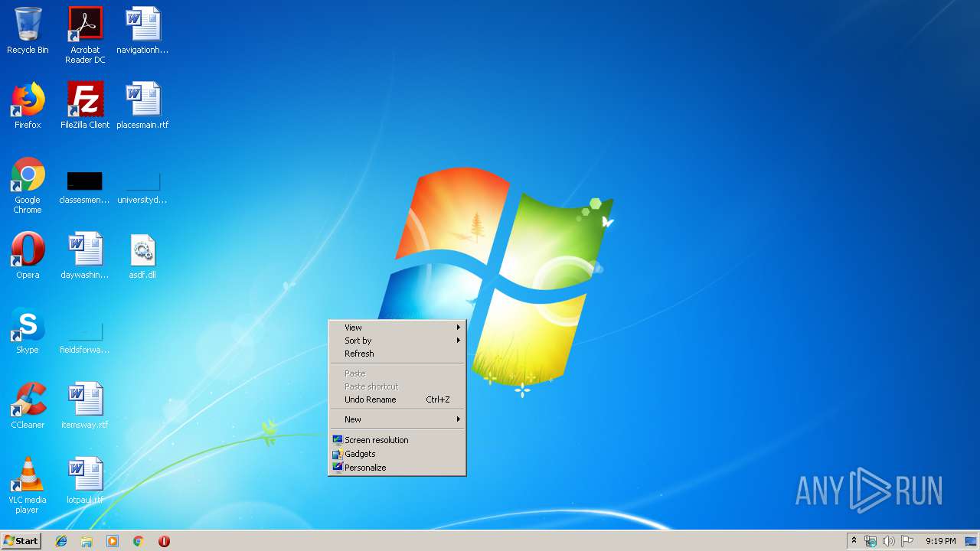Select the fieldsforwa... file icon
The image size is (980, 551).
85,337
